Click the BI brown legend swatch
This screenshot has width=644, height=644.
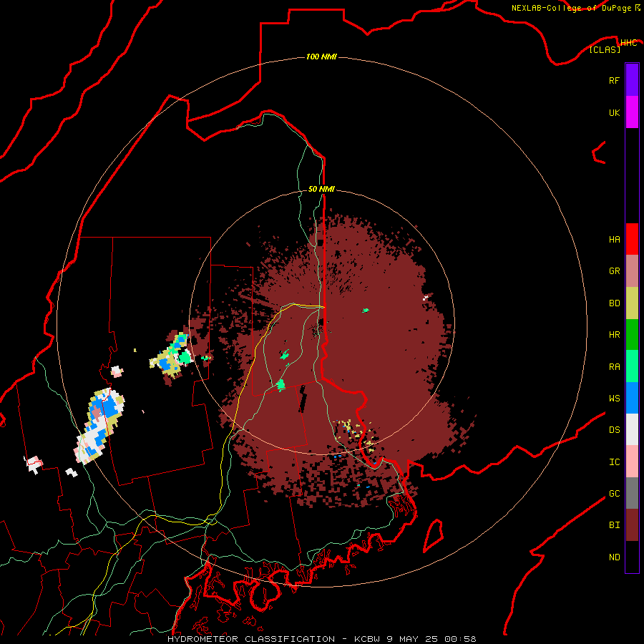tap(632, 525)
